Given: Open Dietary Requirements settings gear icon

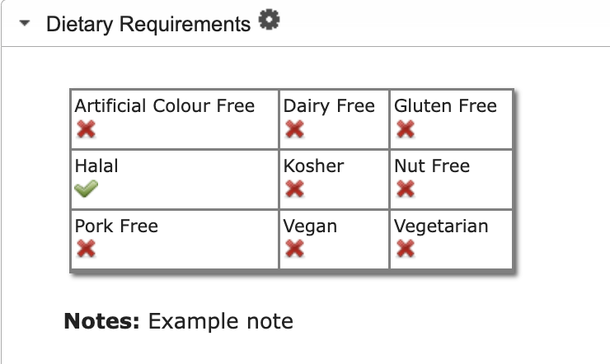Looking at the screenshot, I should click(270, 20).
